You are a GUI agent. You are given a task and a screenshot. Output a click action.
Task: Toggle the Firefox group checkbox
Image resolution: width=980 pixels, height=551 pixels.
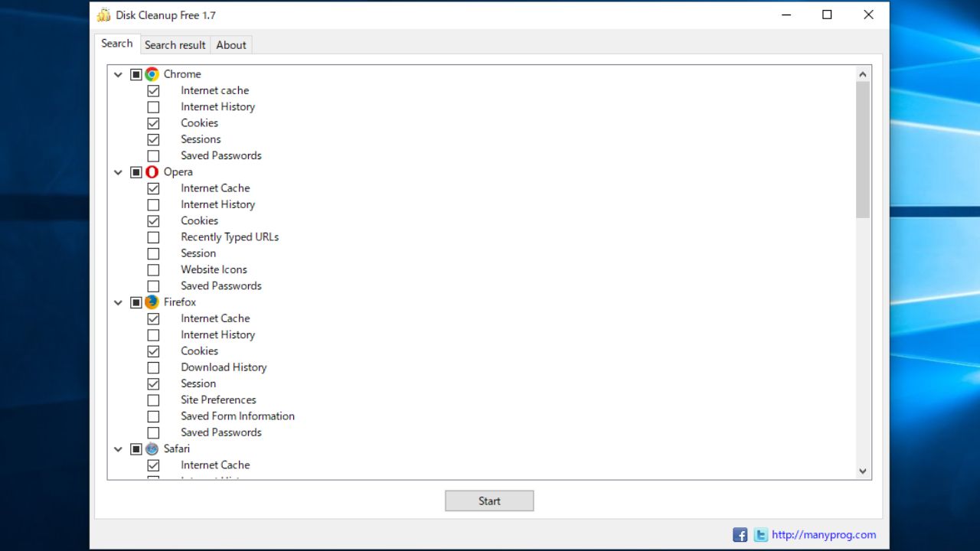tap(136, 302)
